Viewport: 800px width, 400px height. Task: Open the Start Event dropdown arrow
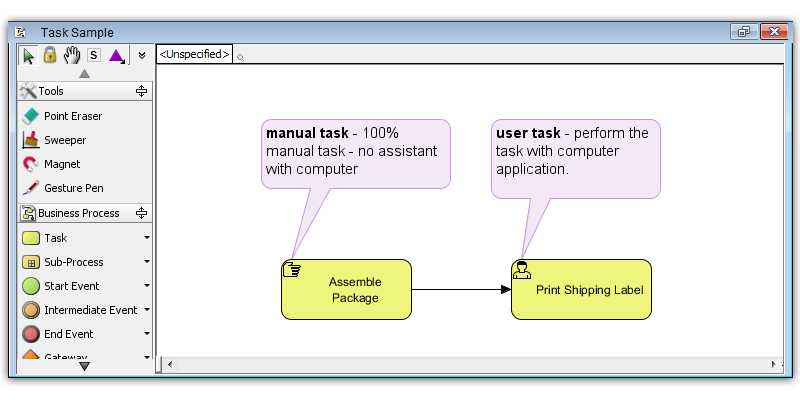[x=147, y=286]
